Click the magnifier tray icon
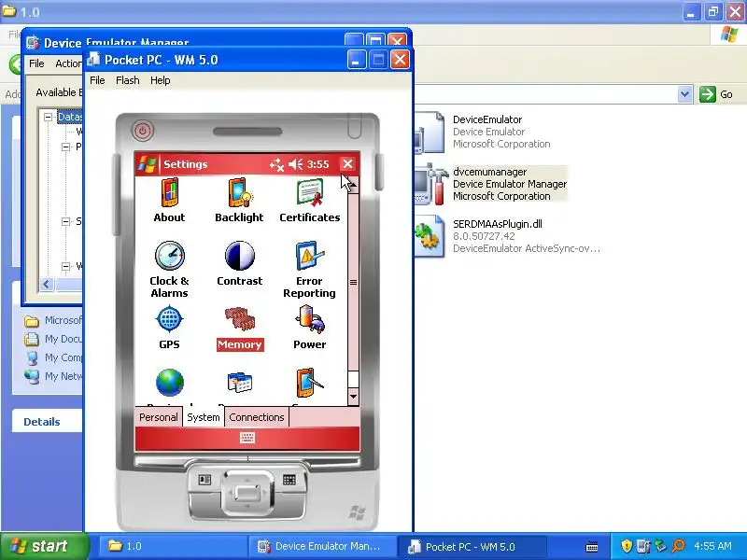 click(679, 546)
